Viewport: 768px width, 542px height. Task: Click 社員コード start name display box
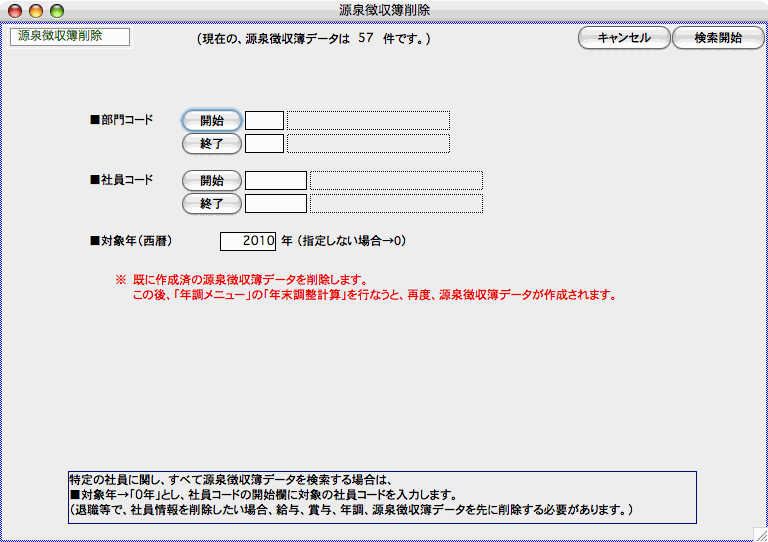(396, 181)
